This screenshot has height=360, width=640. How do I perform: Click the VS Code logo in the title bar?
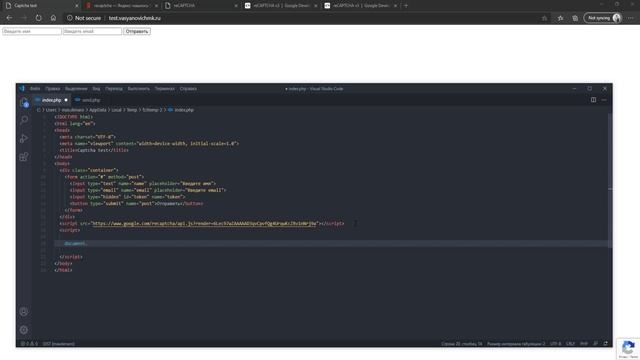[x=22, y=89]
